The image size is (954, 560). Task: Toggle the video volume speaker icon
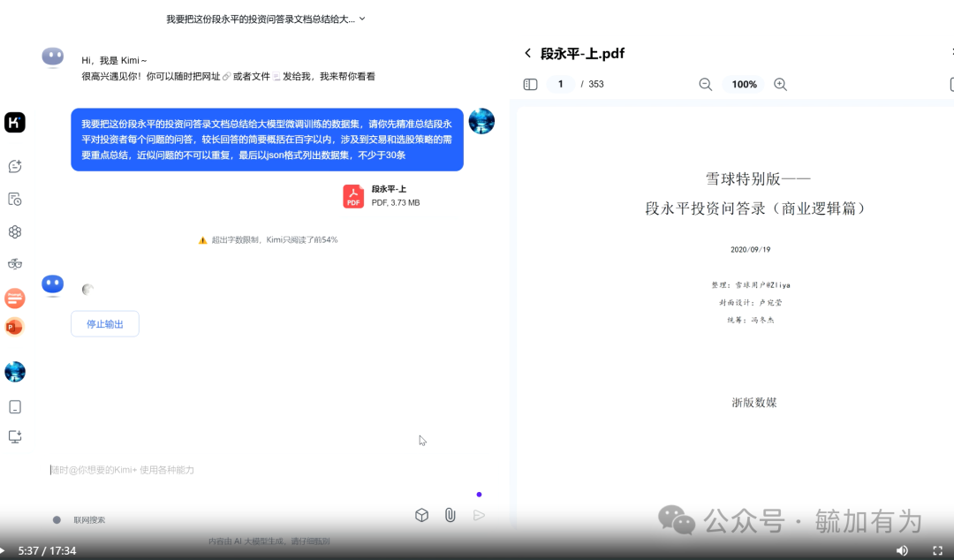(902, 550)
